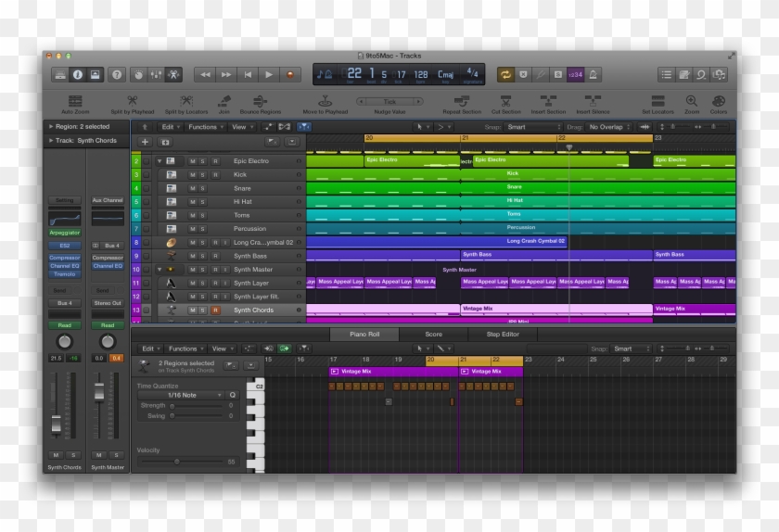The height and width of the screenshot is (532, 779).
Task: Toggle the yellow Cycle mode button
Action: coord(505,74)
